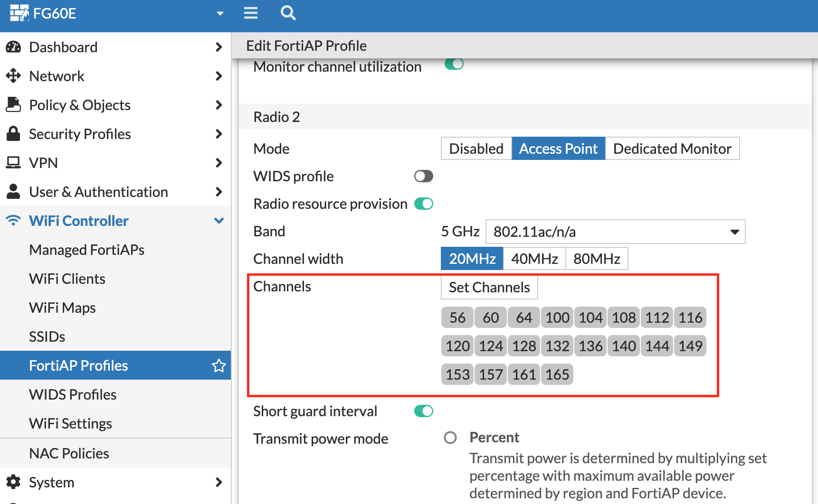Click the VPN laptop icon
Image resolution: width=818 pixels, height=504 pixels.
coord(14,163)
